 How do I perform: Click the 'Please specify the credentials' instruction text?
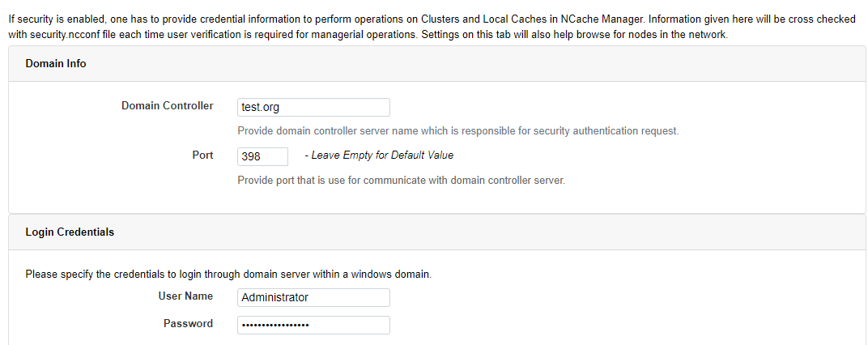[x=228, y=274]
